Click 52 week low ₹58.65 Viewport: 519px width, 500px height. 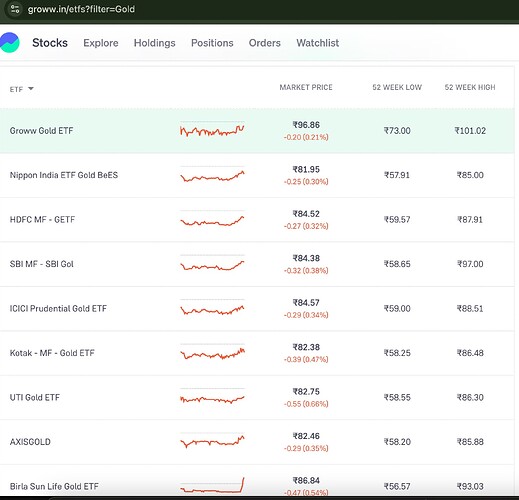click(397, 264)
